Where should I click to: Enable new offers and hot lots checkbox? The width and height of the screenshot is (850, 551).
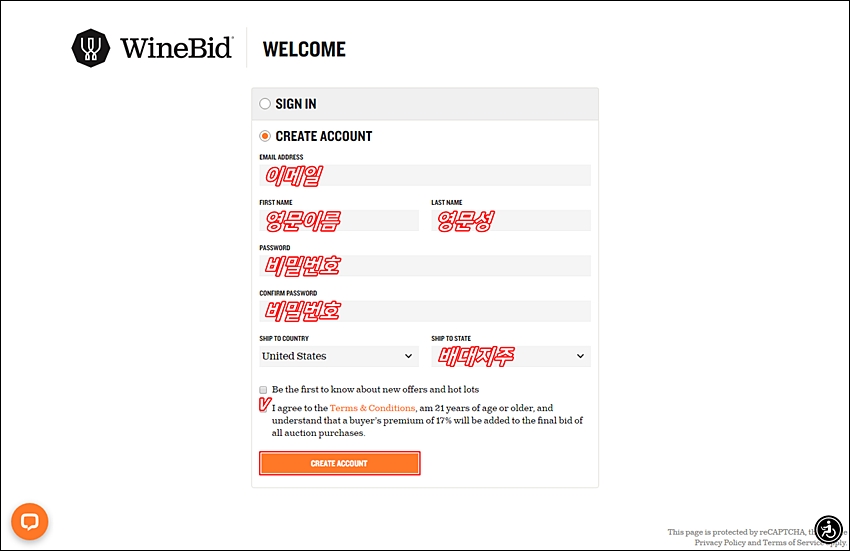[x=263, y=390]
